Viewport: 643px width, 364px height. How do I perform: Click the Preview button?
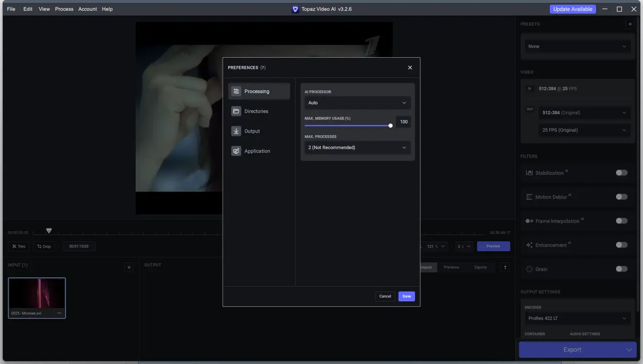[493, 246]
